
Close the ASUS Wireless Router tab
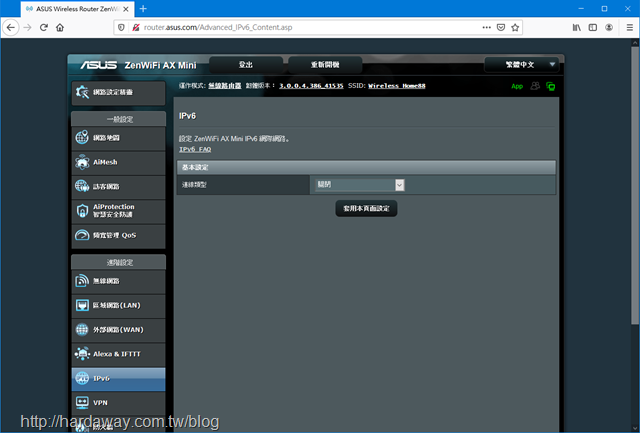tap(126, 9)
